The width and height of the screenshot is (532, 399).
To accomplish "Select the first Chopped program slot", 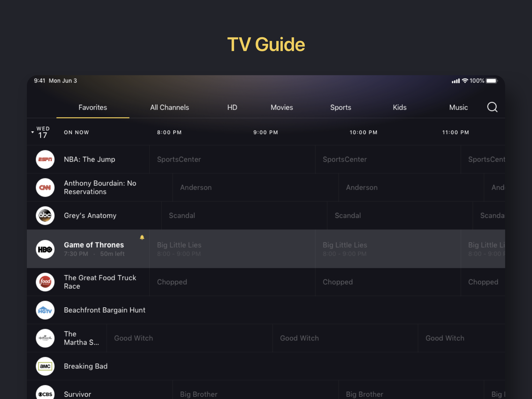I will pyautogui.click(x=232, y=282).
